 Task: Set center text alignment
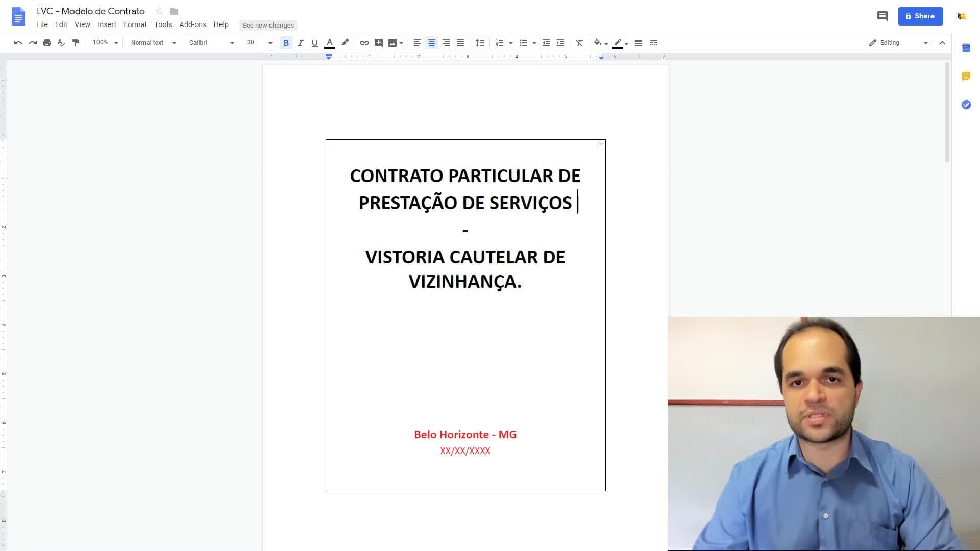tap(432, 43)
